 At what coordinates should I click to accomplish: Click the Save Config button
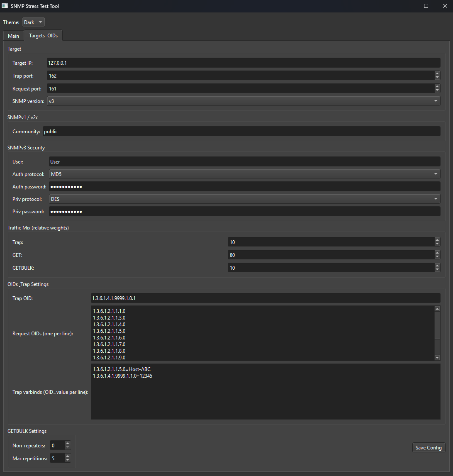coord(429,447)
